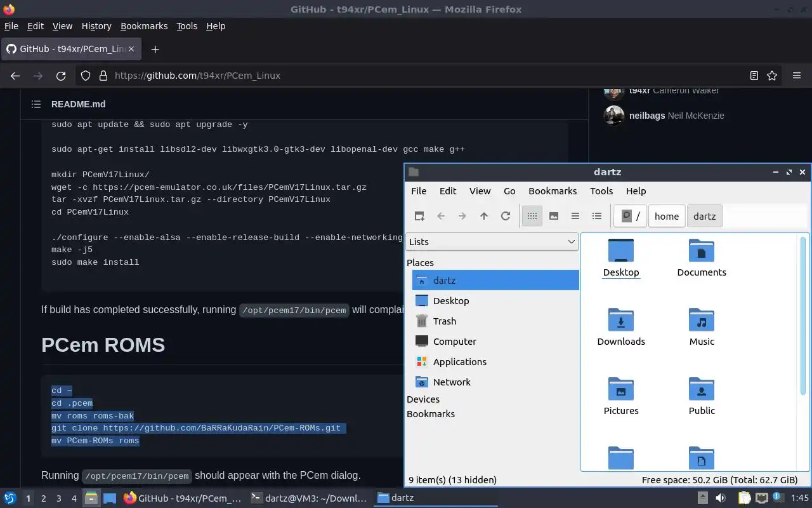Toggle Firefox reader view

[x=754, y=76]
